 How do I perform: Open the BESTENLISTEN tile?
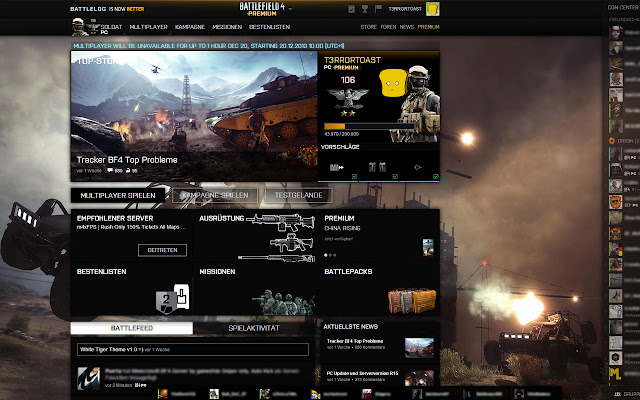tap(132, 290)
